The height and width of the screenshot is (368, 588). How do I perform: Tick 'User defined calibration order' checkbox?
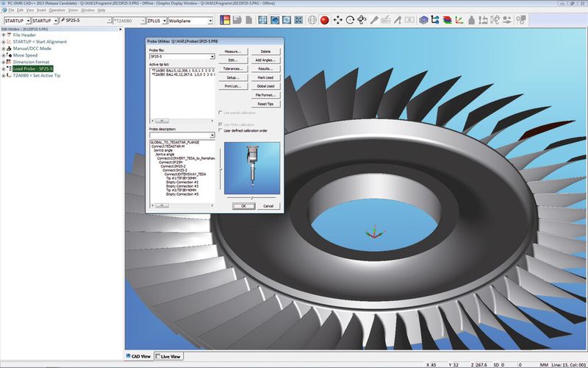coord(220,131)
